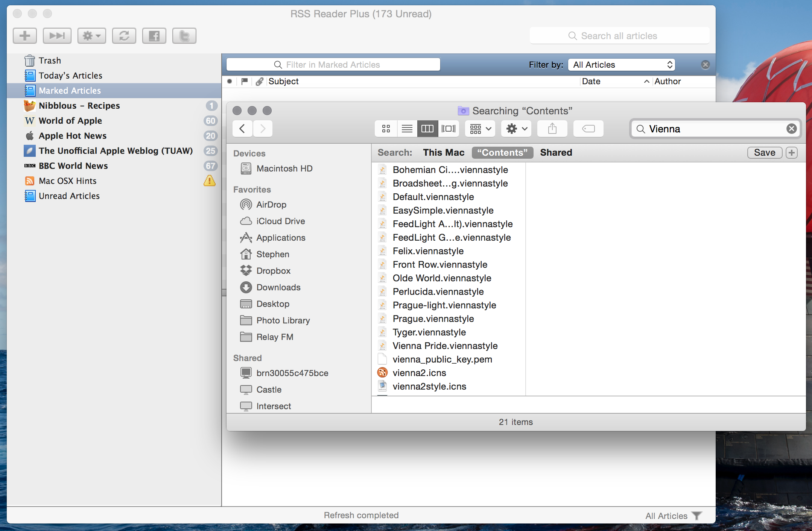Toggle the dot/unread indicator column
The height and width of the screenshot is (531, 812).
tap(231, 81)
